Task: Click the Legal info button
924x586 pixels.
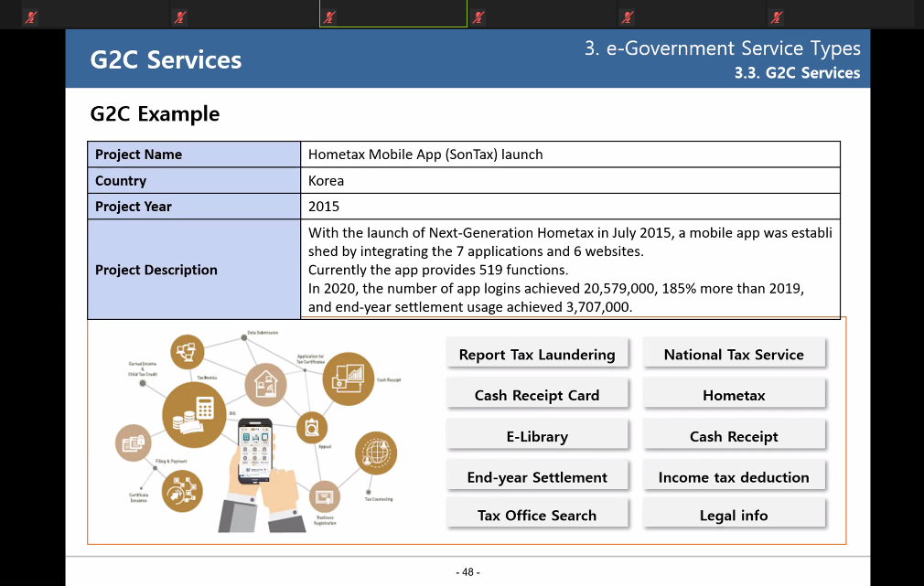Action: click(x=734, y=514)
